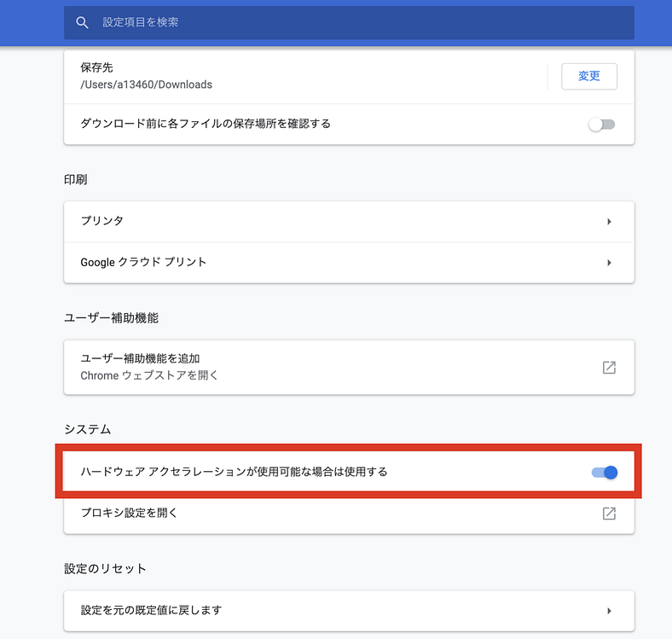The height and width of the screenshot is (639, 672).
Task: Click the ハードウェア アクセラレーション label text
Action: [x=234, y=471]
